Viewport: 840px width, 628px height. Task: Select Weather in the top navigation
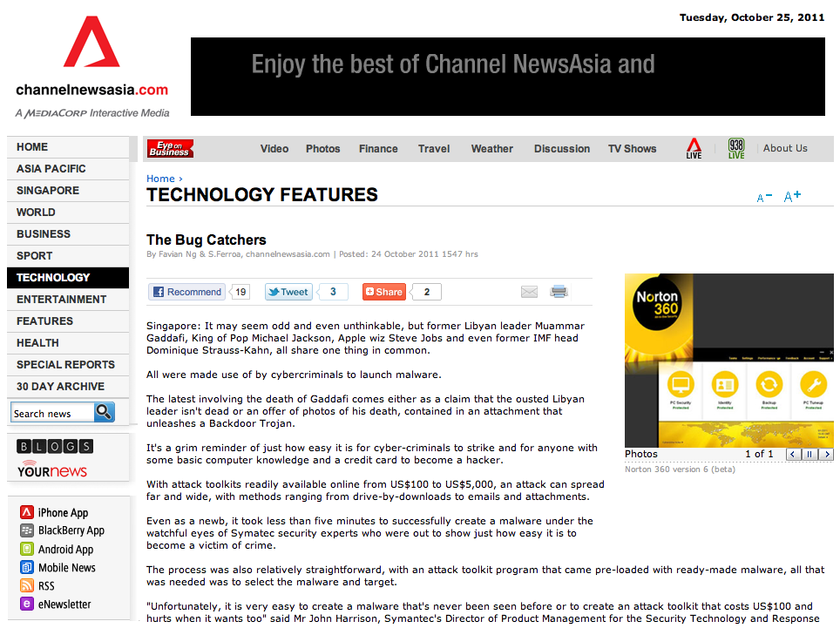coord(491,149)
